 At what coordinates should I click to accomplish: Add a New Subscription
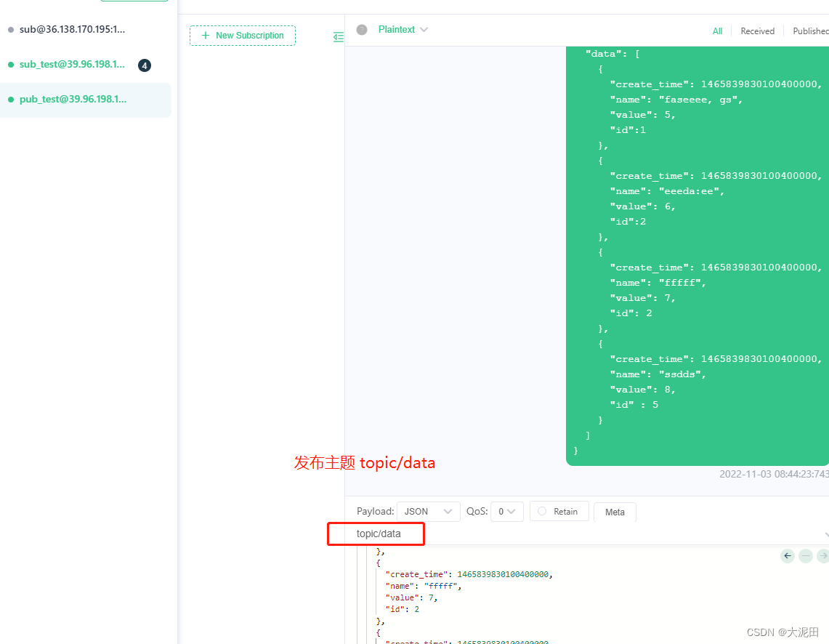(243, 36)
